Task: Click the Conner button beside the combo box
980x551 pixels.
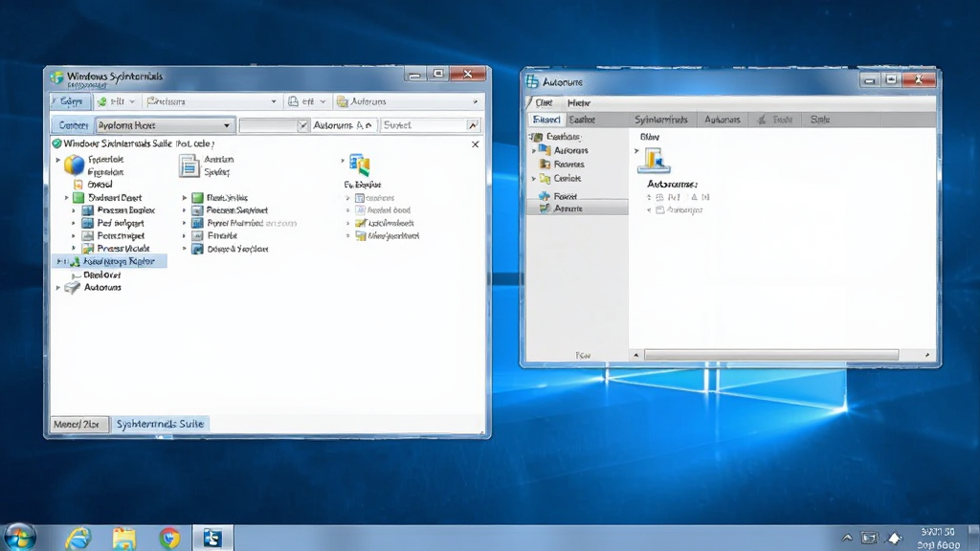Action: (x=73, y=125)
